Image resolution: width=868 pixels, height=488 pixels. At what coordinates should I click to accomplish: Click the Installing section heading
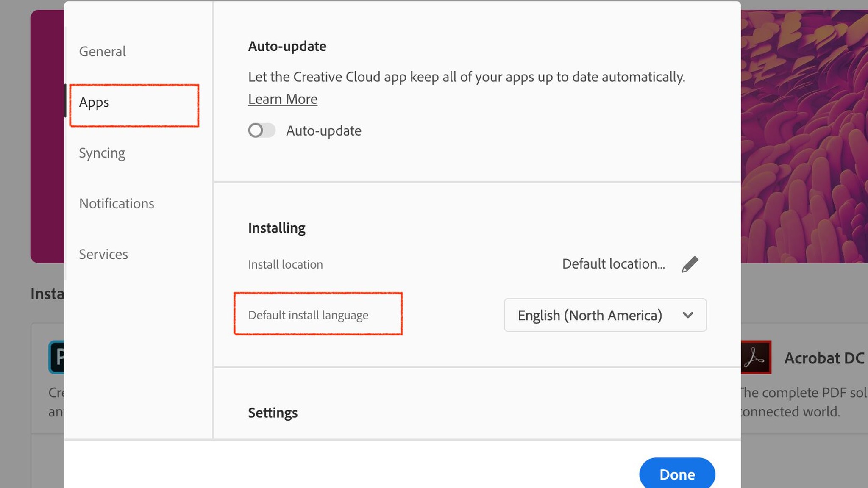pyautogui.click(x=277, y=228)
